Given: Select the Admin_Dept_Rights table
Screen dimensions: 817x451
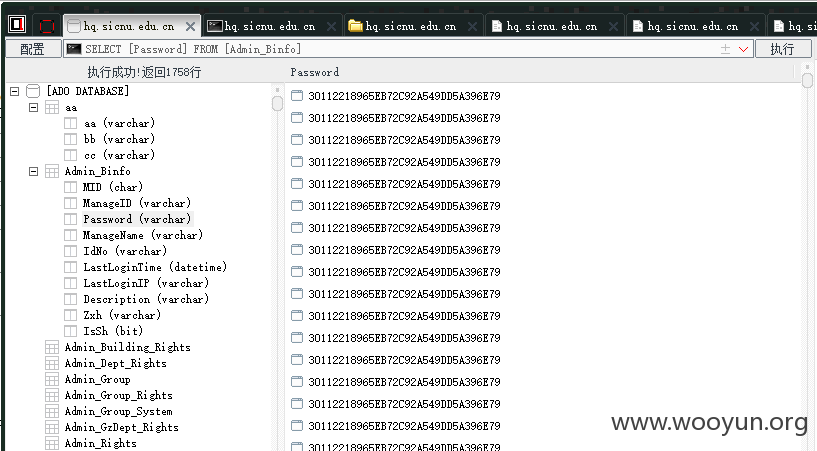Looking at the screenshot, I should [116, 364].
